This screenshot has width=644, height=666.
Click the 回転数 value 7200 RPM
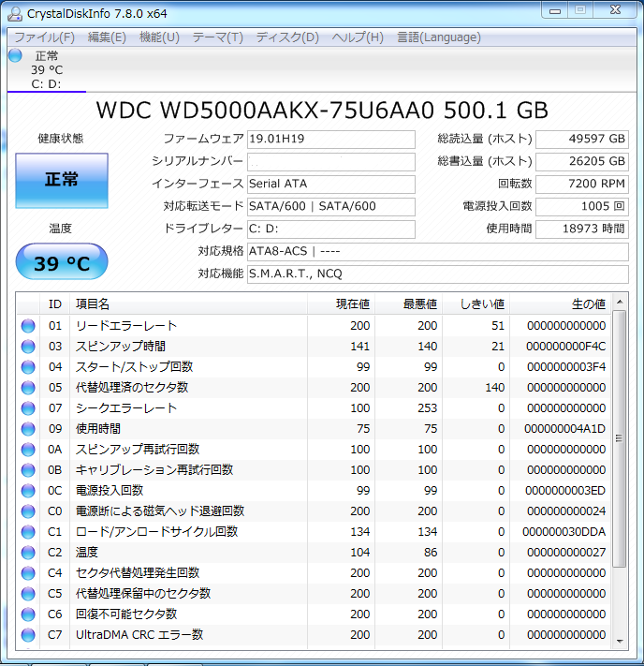[582, 185]
